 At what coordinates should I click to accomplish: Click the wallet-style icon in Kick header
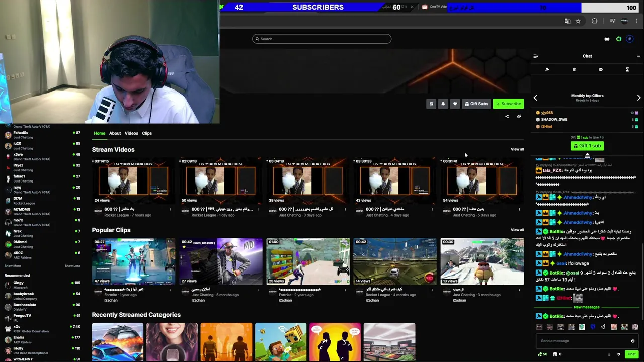click(607, 39)
